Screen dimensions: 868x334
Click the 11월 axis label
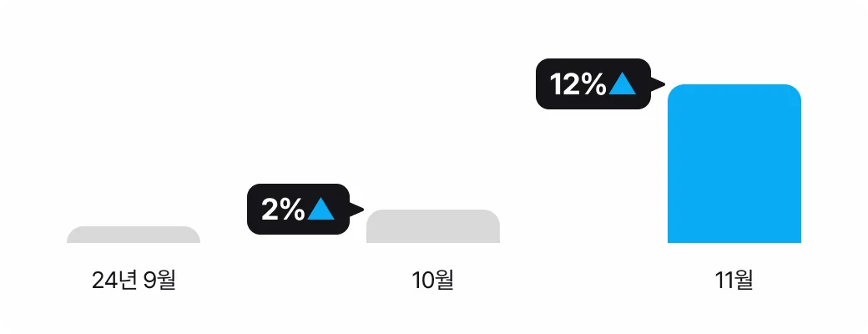734,281
